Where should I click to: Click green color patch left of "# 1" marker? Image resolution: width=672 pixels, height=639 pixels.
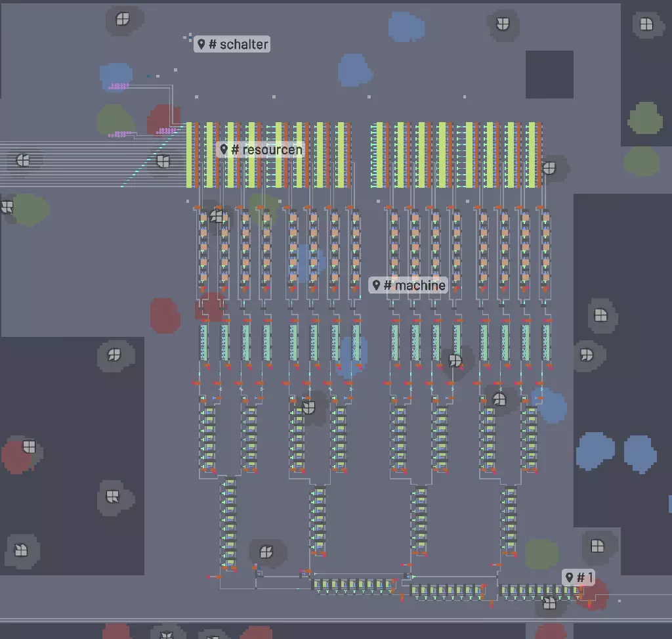pos(541,554)
